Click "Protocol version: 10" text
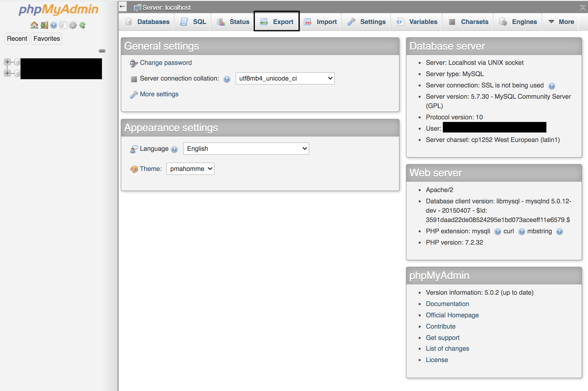The width and height of the screenshot is (588, 391). [454, 117]
